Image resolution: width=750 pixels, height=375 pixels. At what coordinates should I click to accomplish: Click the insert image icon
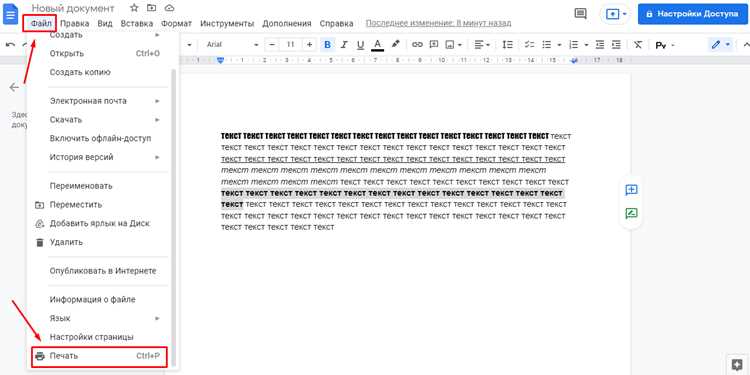coord(450,44)
